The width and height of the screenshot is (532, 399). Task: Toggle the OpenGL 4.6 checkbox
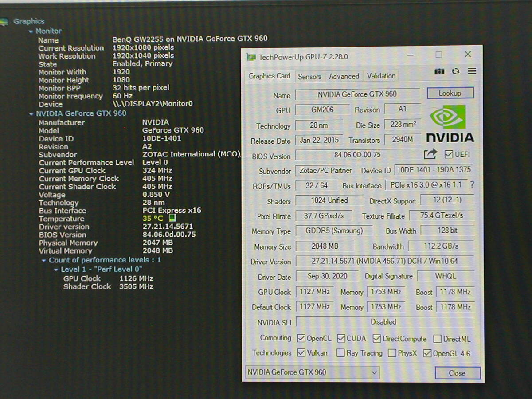point(427,353)
